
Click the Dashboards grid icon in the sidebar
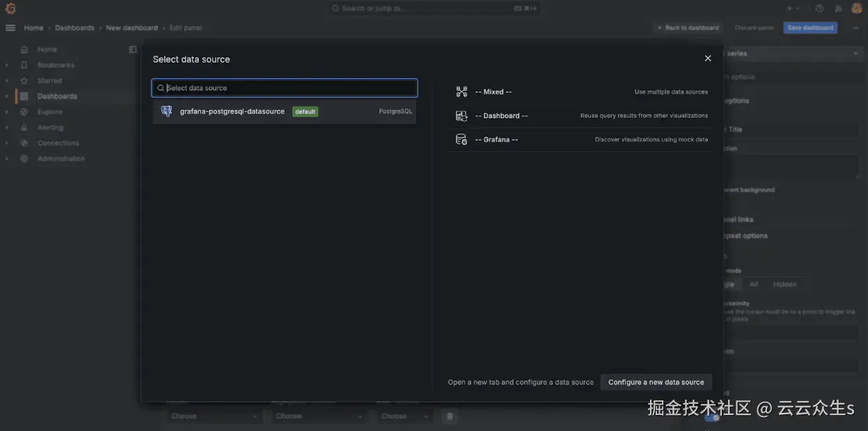tap(24, 96)
